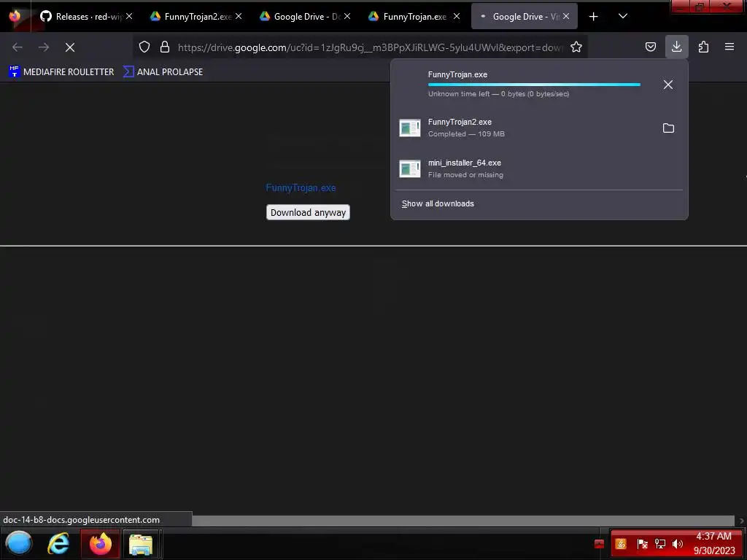Open MEDIAFIRE ROULETTER bookmark
Viewport: 747px width, 560px height.
coord(61,72)
